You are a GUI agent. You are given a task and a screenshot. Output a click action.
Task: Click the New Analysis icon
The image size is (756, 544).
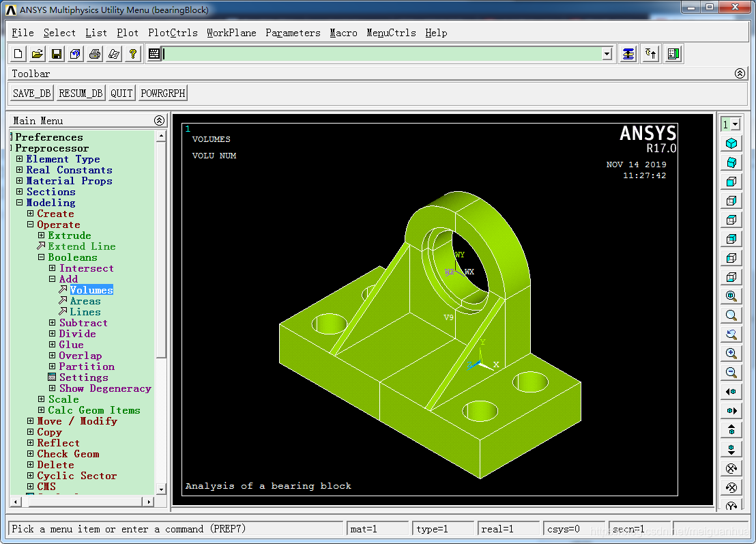18,54
